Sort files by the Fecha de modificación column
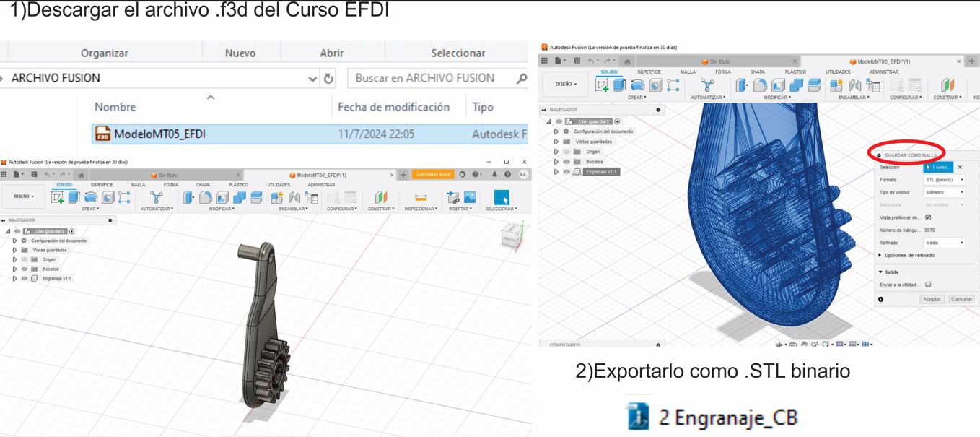Screen dimensions: 980x437 click(x=394, y=108)
